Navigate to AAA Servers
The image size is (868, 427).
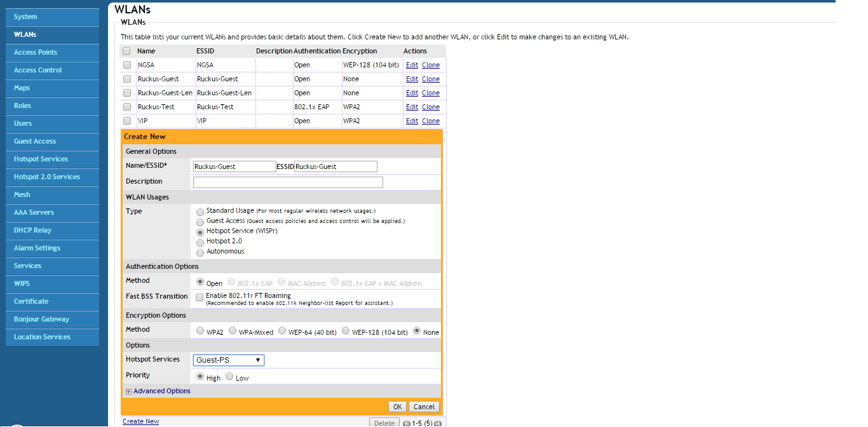(x=52, y=212)
